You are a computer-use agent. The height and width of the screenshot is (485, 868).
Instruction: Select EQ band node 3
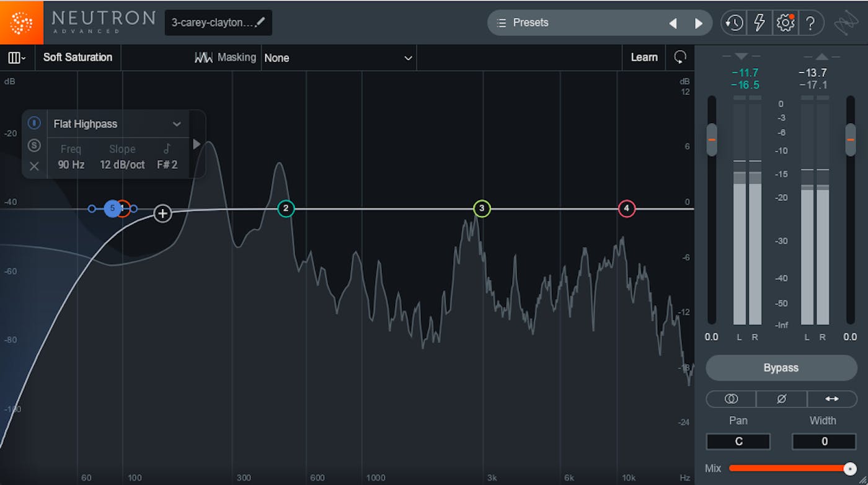(482, 209)
